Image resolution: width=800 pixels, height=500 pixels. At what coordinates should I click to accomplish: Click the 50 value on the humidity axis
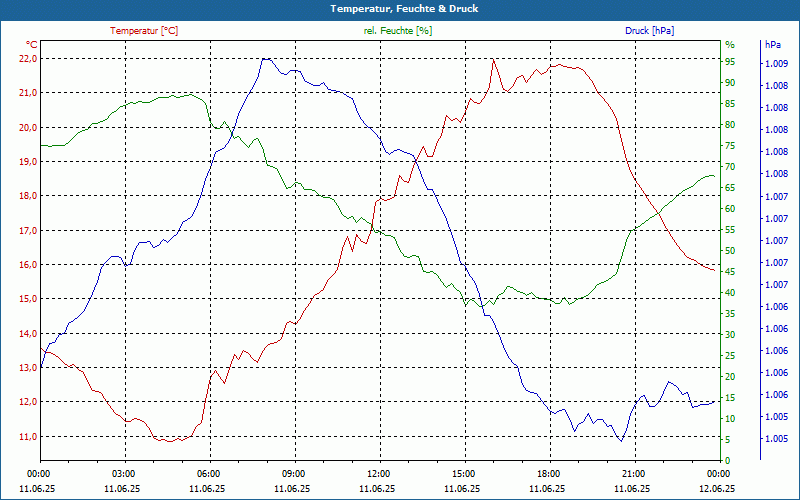(x=730, y=251)
